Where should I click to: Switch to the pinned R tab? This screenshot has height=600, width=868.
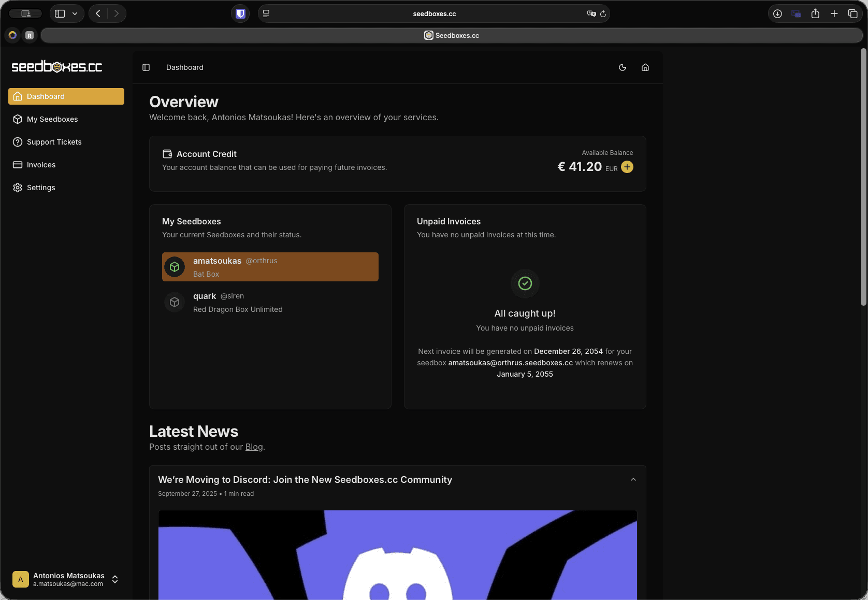[x=30, y=35]
